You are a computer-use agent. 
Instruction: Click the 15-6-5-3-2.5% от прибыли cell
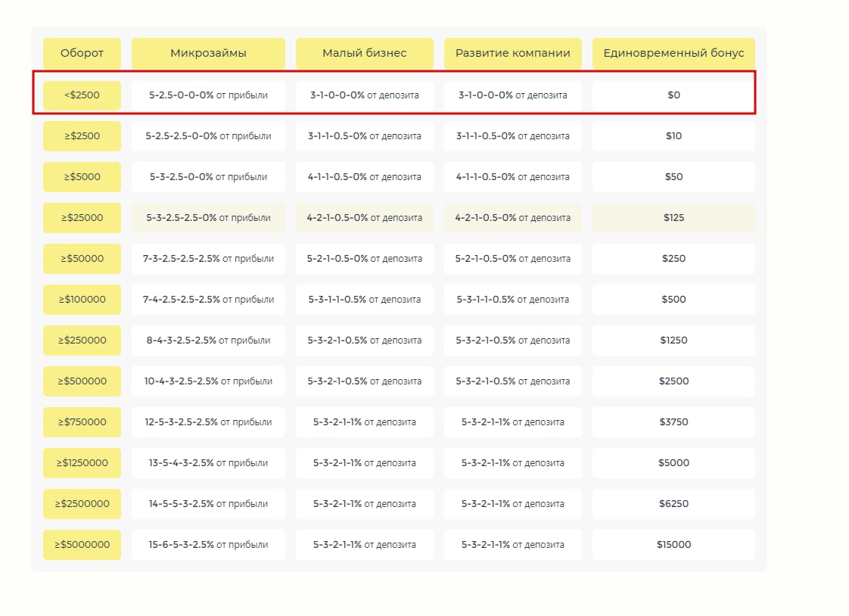point(208,545)
